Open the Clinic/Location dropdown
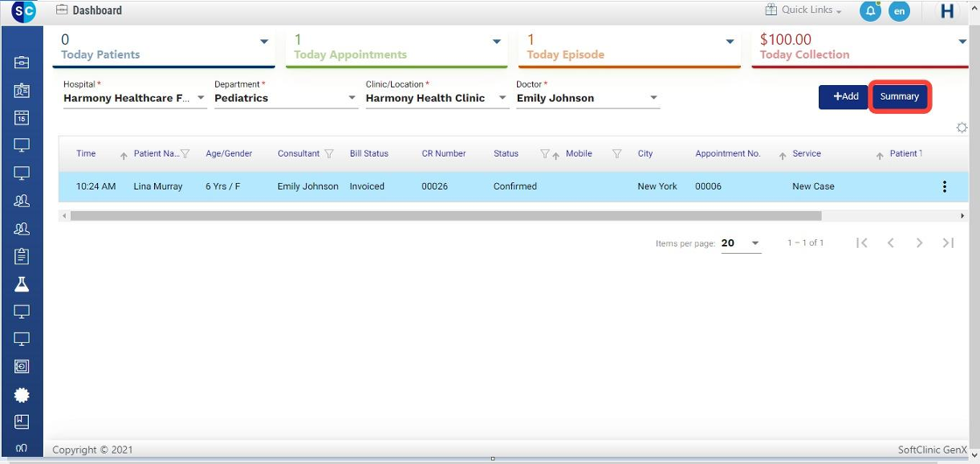The height and width of the screenshot is (464, 980). click(x=437, y=98)
